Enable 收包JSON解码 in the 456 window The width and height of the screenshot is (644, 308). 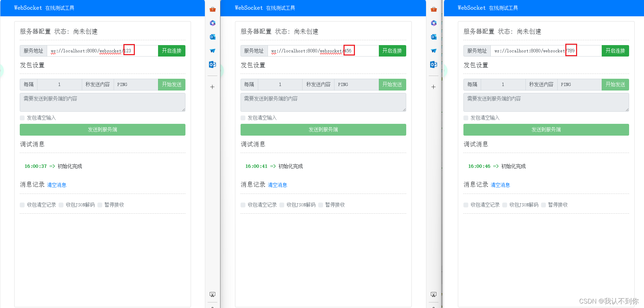pos(282,205)
